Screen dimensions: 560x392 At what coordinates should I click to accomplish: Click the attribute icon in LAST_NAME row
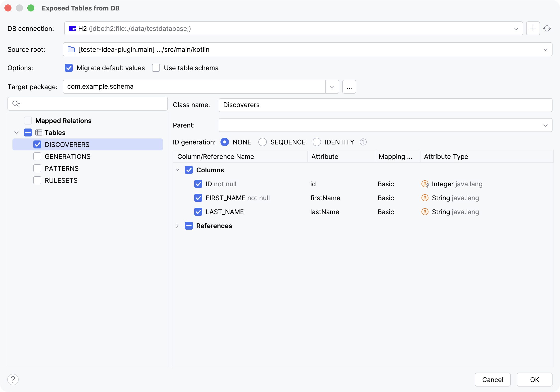pos(425,212)
